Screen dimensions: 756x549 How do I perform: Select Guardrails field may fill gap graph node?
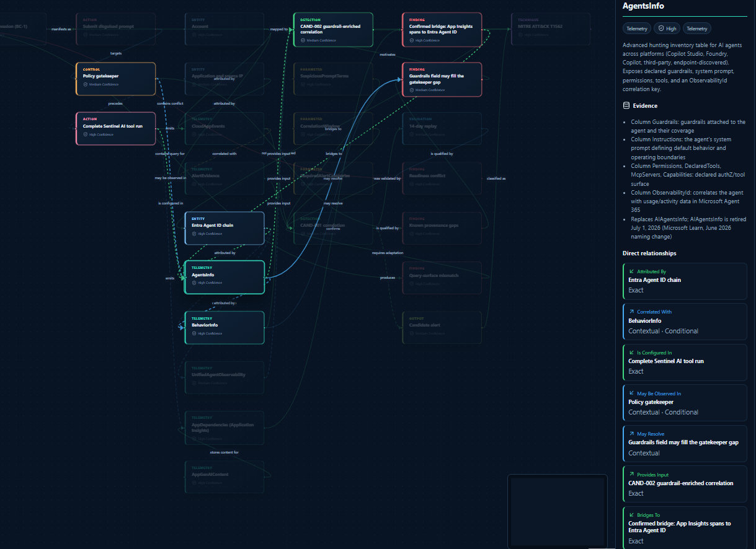click(x=442, y=79)
